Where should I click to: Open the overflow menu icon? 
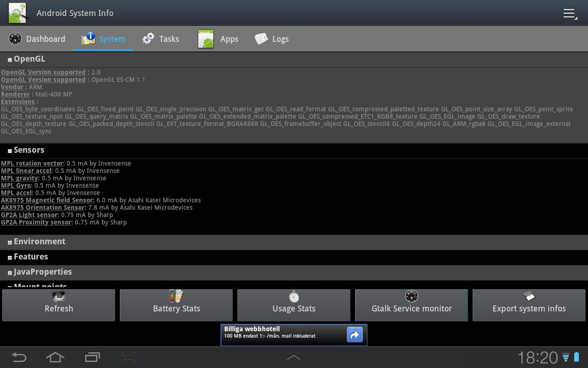coord(570,13)
